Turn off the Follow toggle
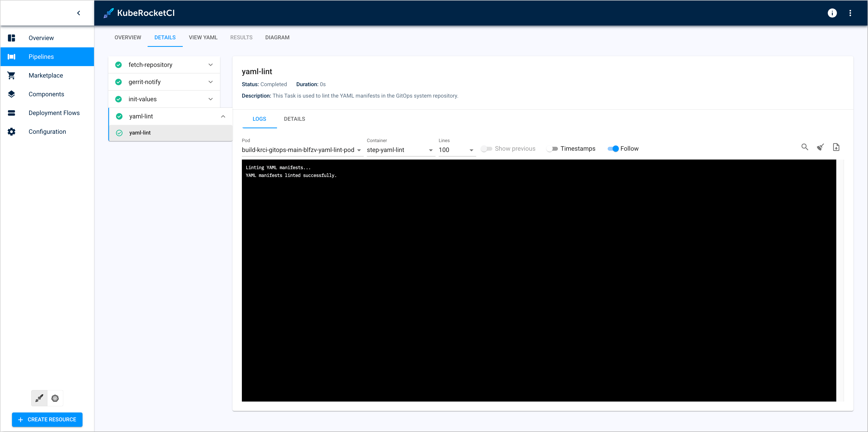868x432 pixels. tap(613, 149)
